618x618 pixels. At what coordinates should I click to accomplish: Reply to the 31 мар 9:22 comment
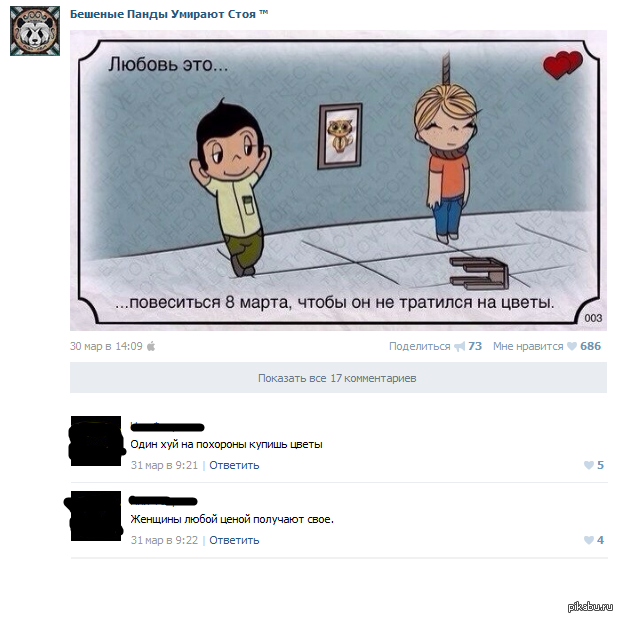click(x=234, y=540)
